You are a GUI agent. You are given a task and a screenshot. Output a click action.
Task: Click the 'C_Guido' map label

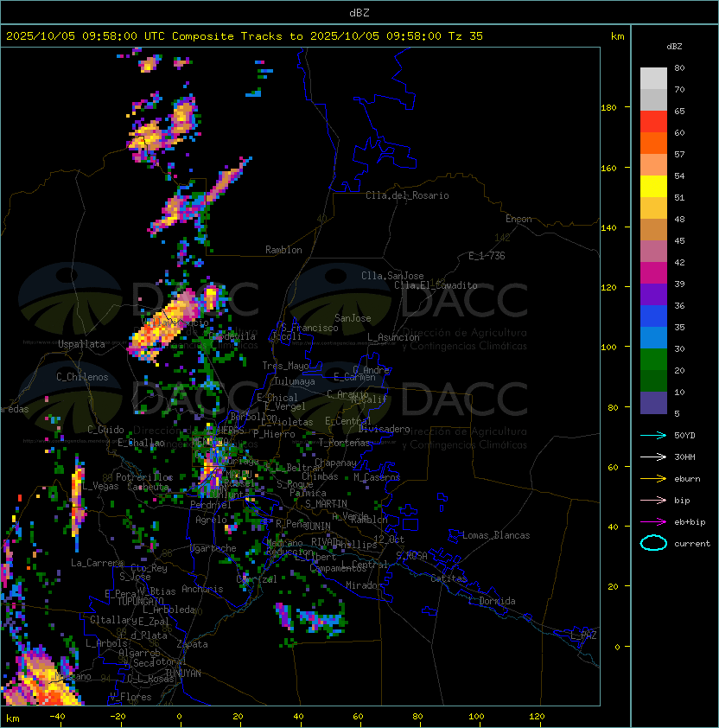[x=105, y=430]
